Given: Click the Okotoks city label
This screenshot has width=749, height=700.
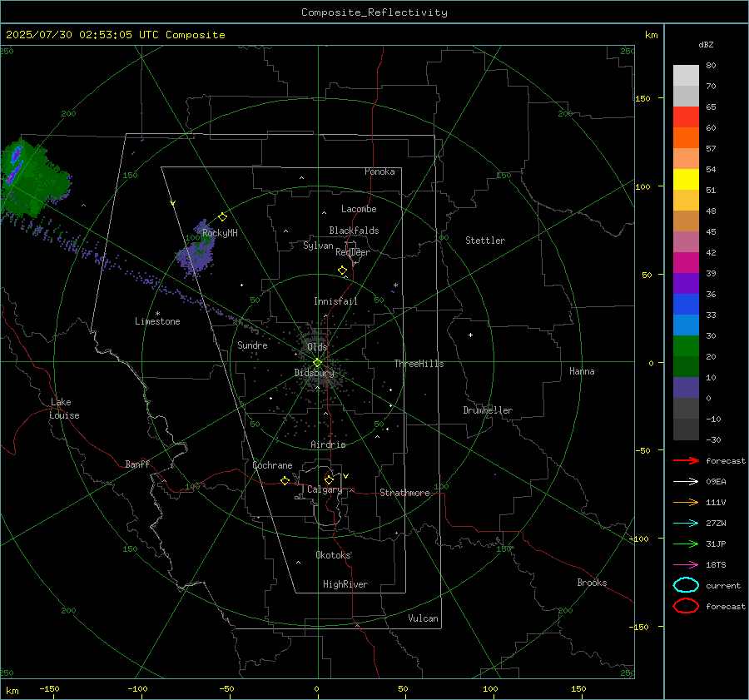Looking at the screenshot, I should pyautogui.click(x=333, y=555).
